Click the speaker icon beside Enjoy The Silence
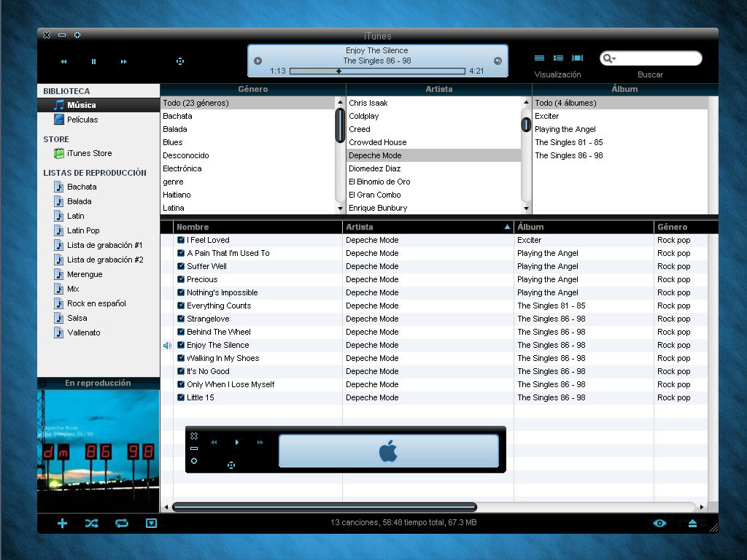The width and height of the screenshot is (747, 560). tap(167, 346)
